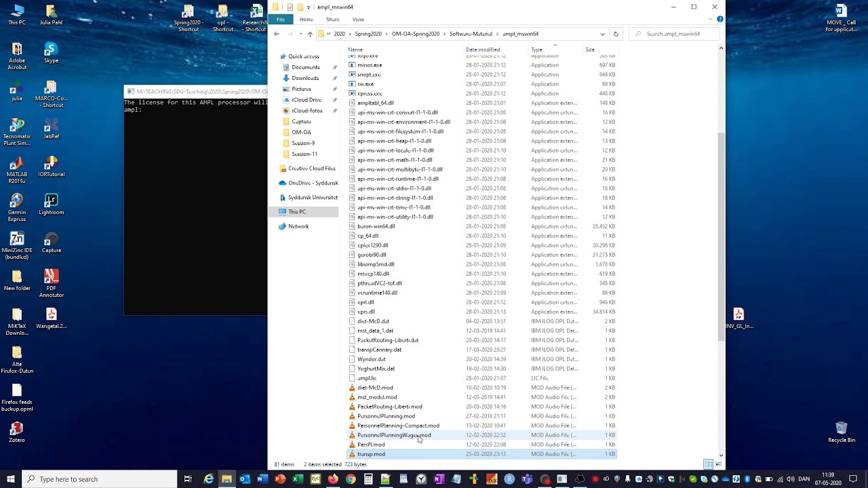868x488 pixels.
Task: Open Downloads in navigation pane
Action: click(305, 78)
